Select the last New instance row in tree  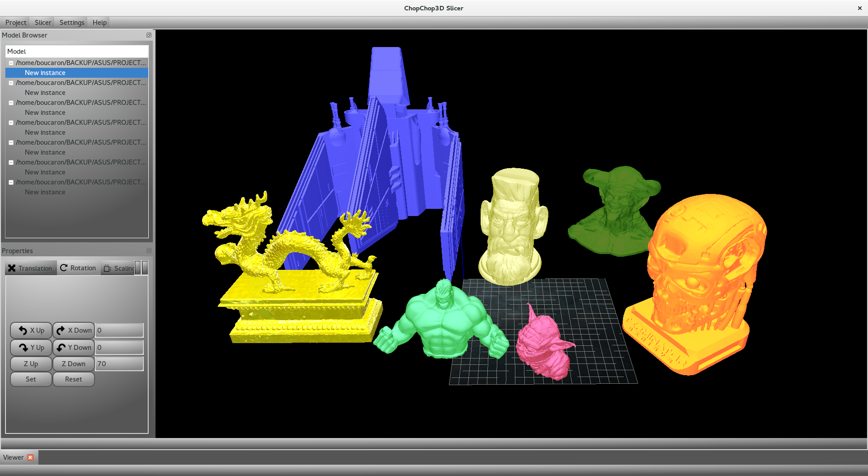click(77, 192)
